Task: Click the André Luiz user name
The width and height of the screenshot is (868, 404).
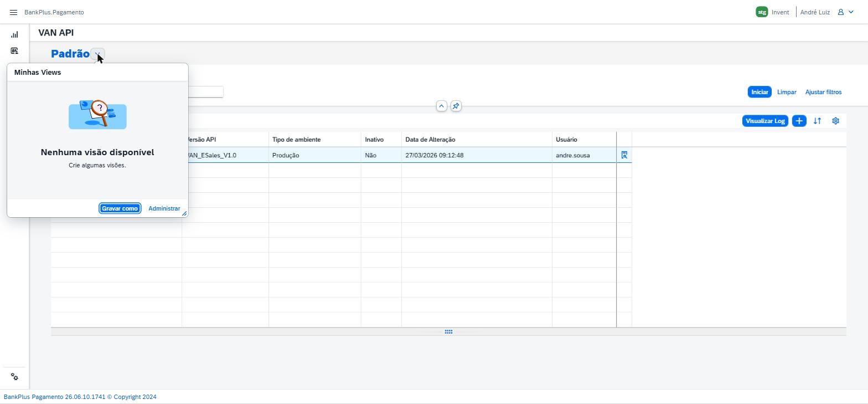Action: pos(815,12)
